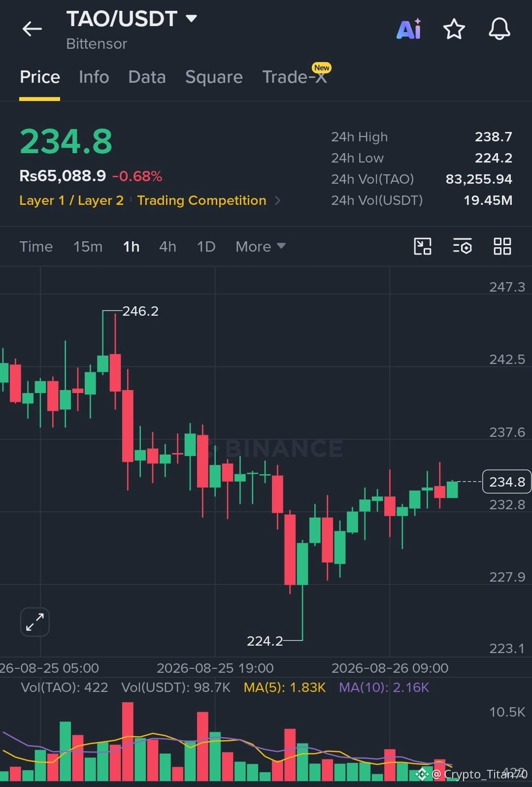Viewport: 532px width, 787px height.
Task: Click the 2026-08-25 19:00 time label
Action: pos(215,668)
